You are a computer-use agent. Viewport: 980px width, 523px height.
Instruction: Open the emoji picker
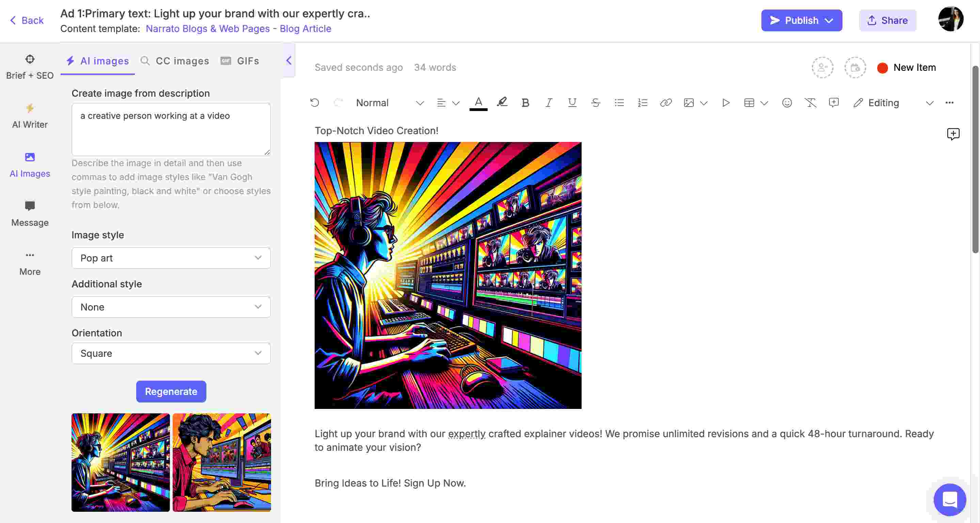click(787, 103)
